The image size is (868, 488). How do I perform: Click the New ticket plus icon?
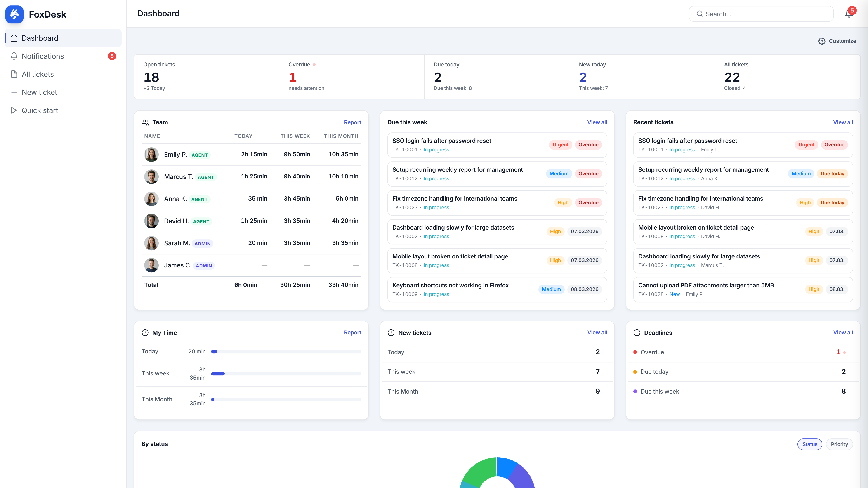coord(14,92)
